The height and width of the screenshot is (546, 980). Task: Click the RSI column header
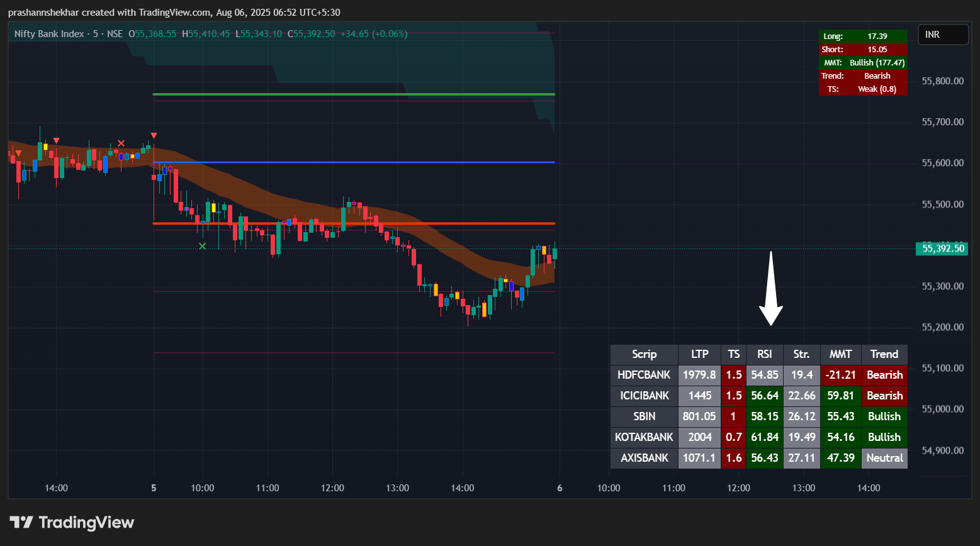pos(764,354)
